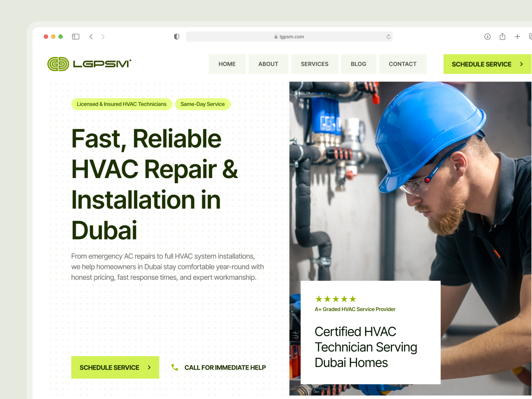Click the LGPSM logo
532x399 pixels.
(89, 64)
